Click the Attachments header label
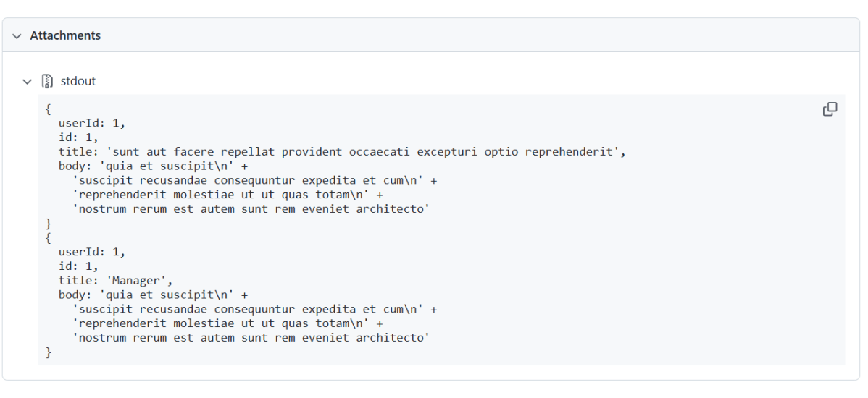The height and width of the screenshot is (398, 868). click(x=65, y=35)
